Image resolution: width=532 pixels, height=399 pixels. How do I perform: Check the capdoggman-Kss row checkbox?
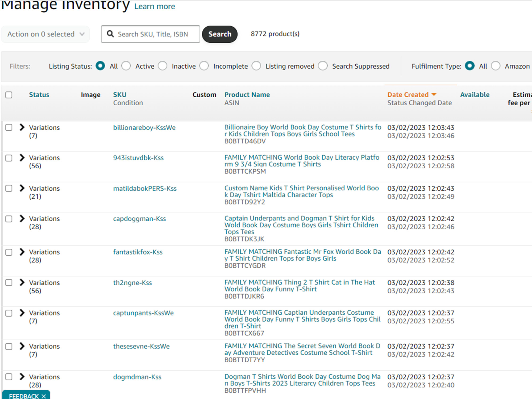tap(9, 219)
